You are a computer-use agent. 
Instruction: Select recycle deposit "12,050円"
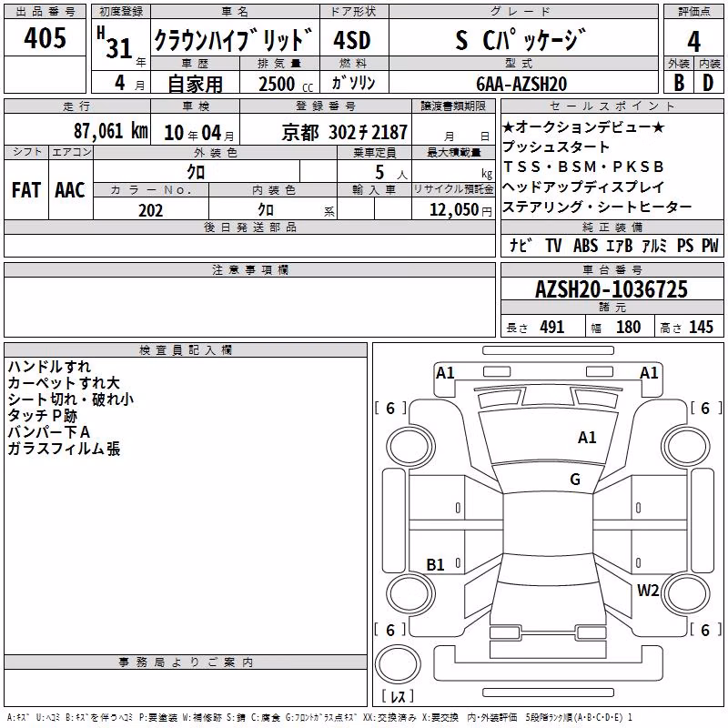(460, 210)
